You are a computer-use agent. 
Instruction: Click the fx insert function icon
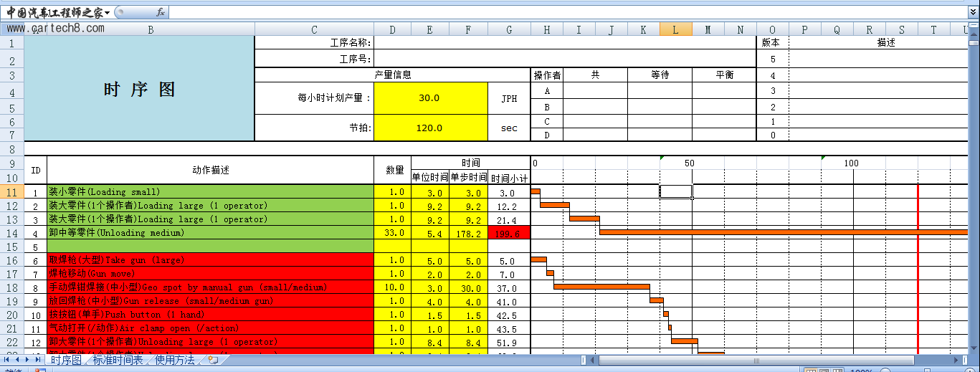pos(161,12)
